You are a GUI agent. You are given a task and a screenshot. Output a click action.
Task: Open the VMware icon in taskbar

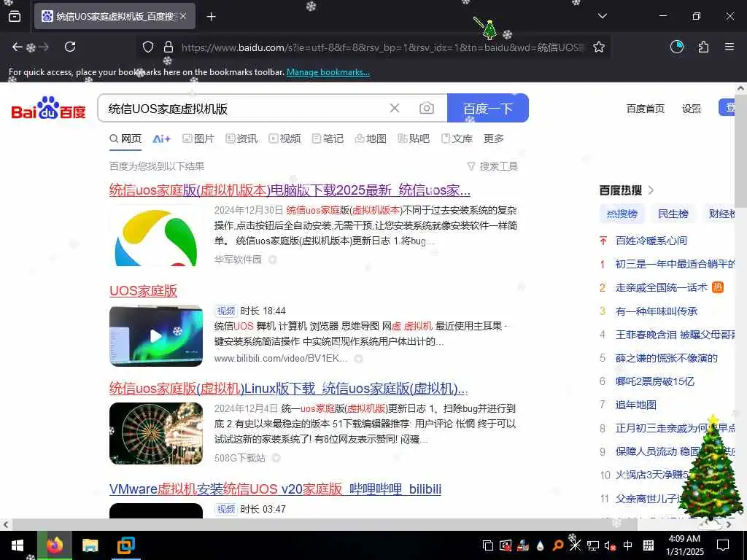click(125, 545)
